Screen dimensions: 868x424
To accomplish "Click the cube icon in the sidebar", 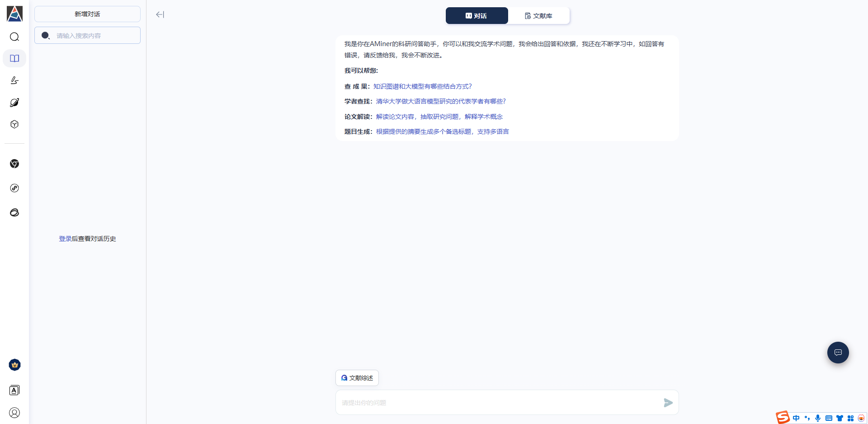I will coord(14,124).
